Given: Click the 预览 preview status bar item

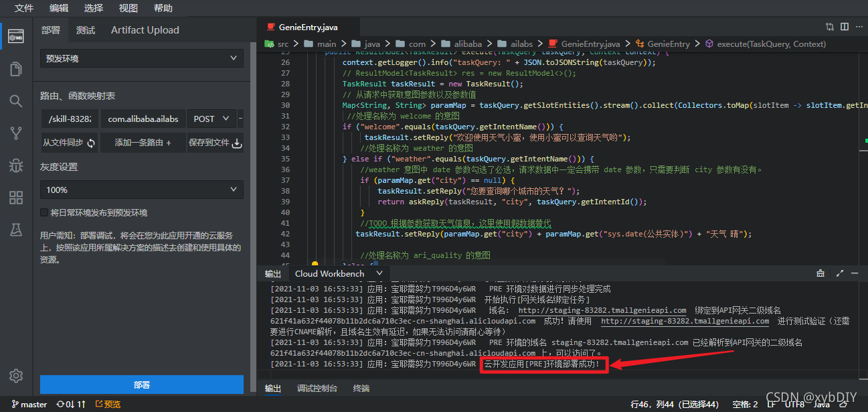Looking at the screenshot, I should point(108,404).
